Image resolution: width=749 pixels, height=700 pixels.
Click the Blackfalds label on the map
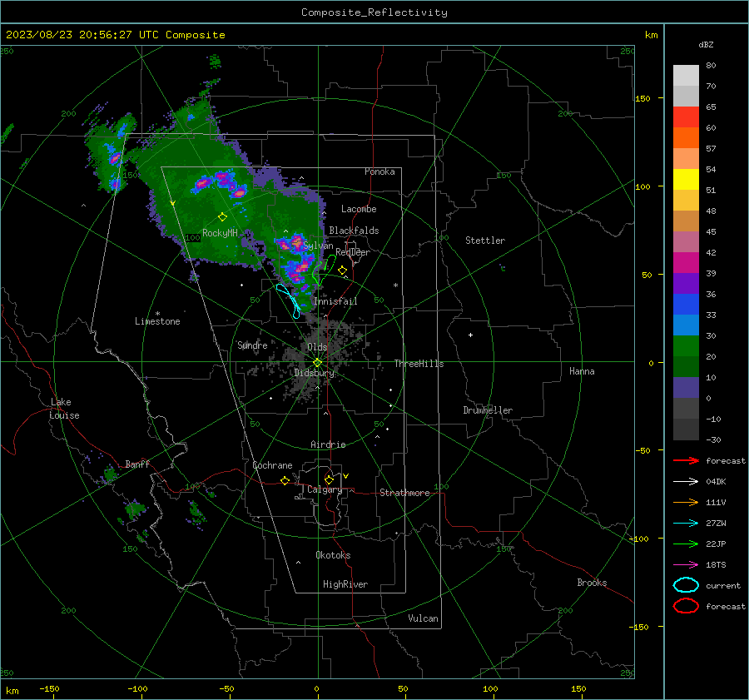coord(354,231)
